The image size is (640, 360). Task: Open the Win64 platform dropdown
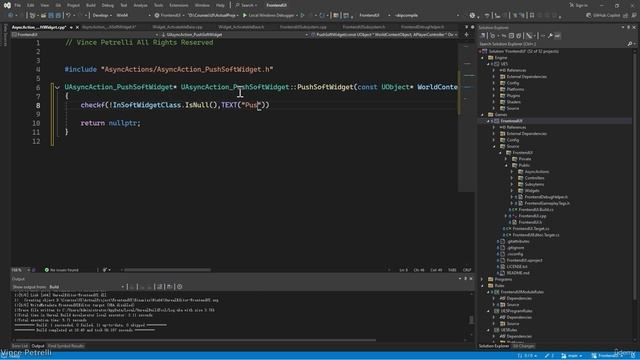point(133,15)
